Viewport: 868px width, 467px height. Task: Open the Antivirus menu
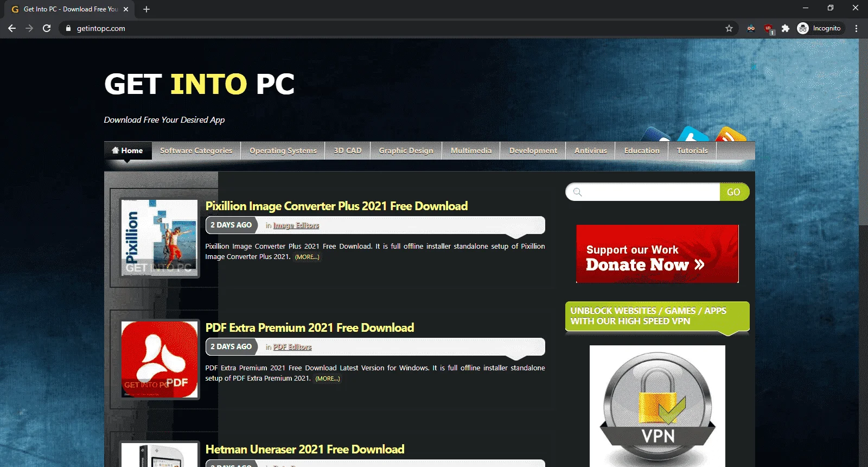[x=590, y=150]
